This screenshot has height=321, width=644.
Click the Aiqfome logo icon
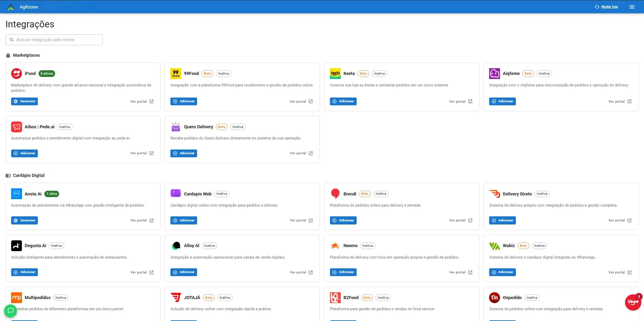(x=495, y=73)
